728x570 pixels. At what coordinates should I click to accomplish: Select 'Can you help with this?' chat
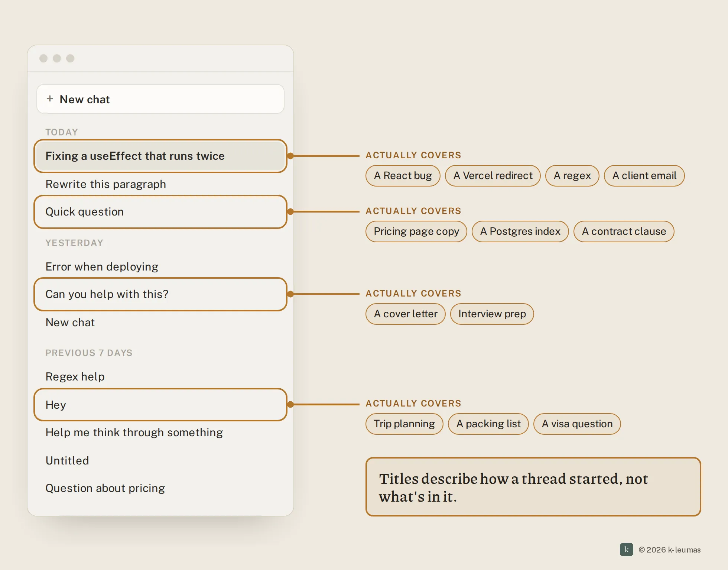160,294
